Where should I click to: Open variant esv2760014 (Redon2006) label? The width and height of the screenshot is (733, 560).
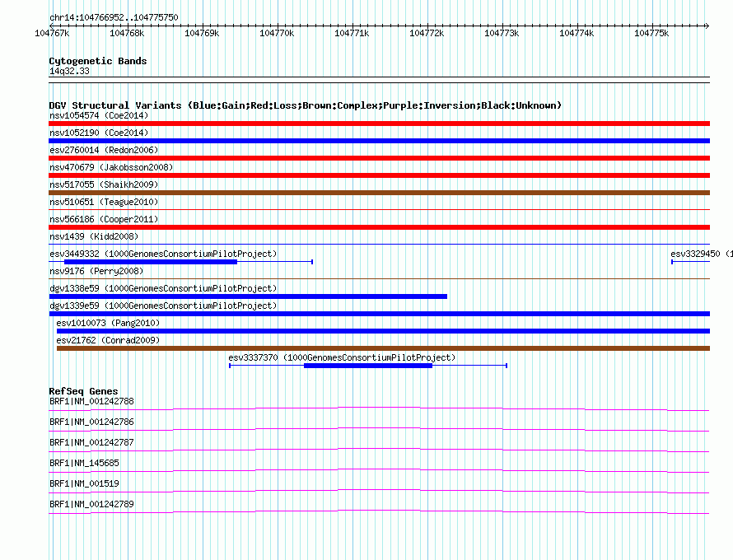(x=104, y=150)
